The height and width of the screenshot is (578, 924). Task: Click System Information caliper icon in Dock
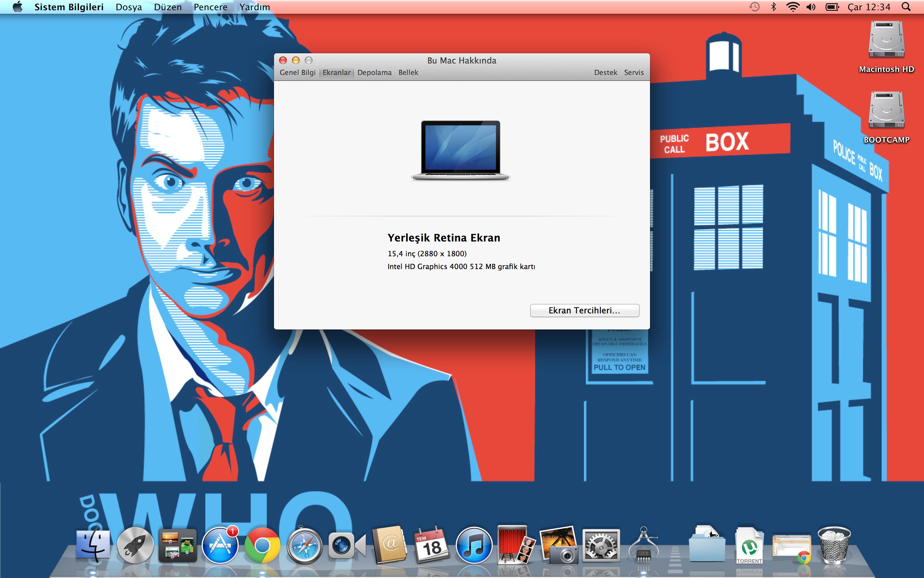[644, 546]
